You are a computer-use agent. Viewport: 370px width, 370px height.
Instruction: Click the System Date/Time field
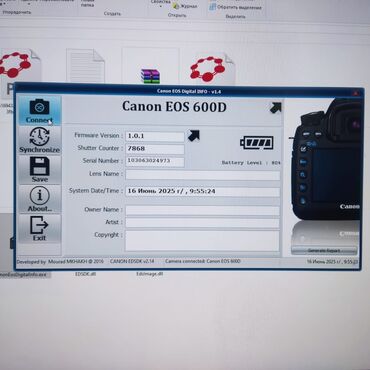point(203,192)
